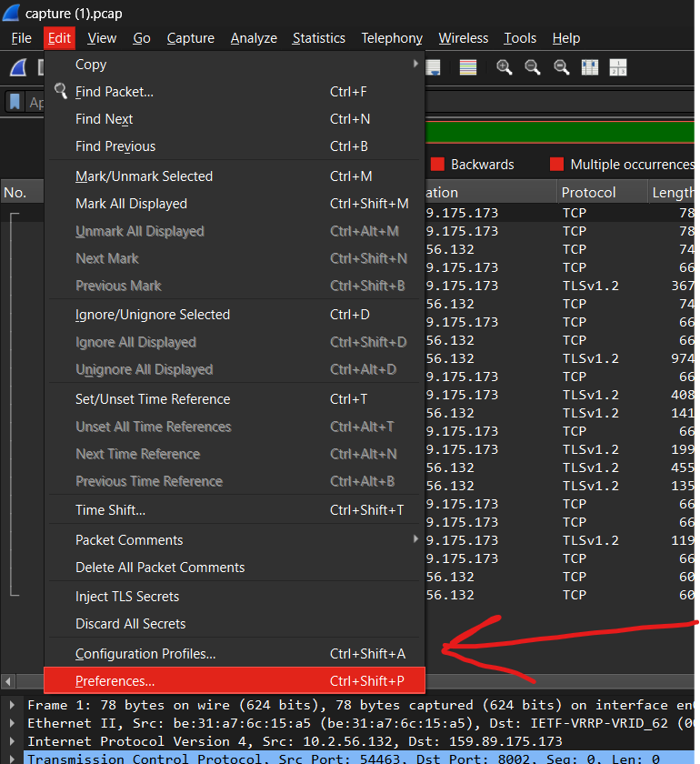
Task: Click the auto-scroll to last packet icon
Action: click(433, 67)
